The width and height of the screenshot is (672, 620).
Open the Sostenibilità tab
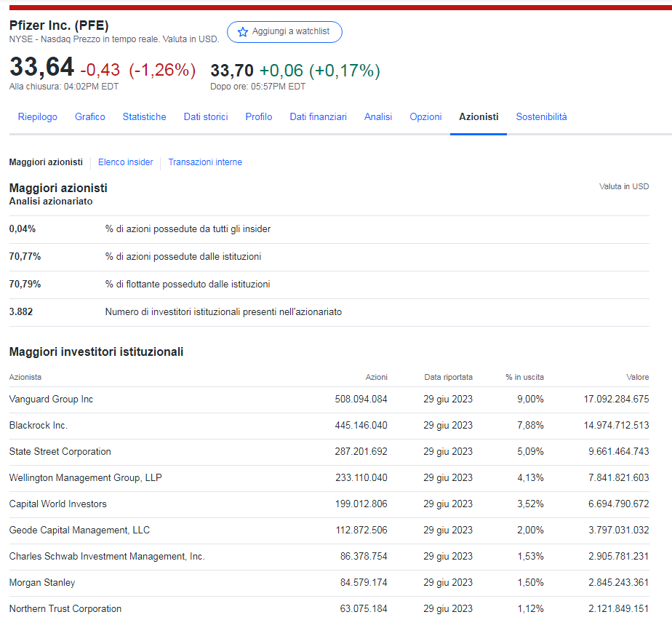tap(541, 116)
